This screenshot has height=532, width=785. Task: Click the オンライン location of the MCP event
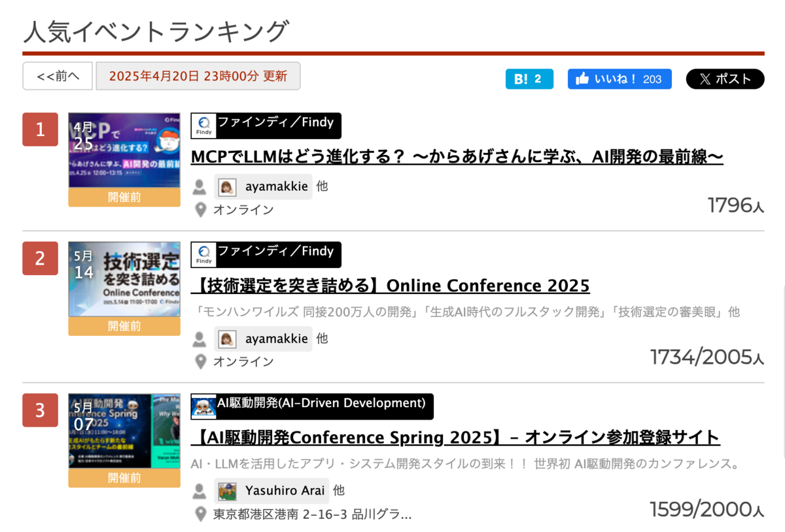pos(243,210)
